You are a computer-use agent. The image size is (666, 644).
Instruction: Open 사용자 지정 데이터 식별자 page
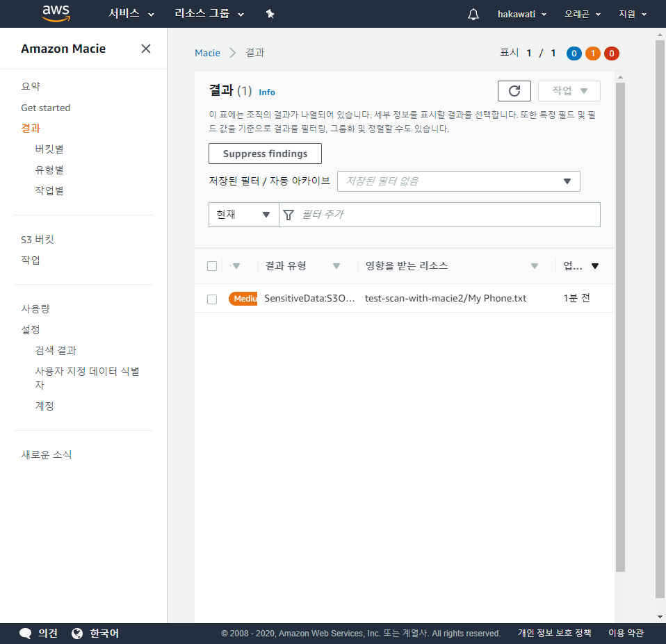87,378
